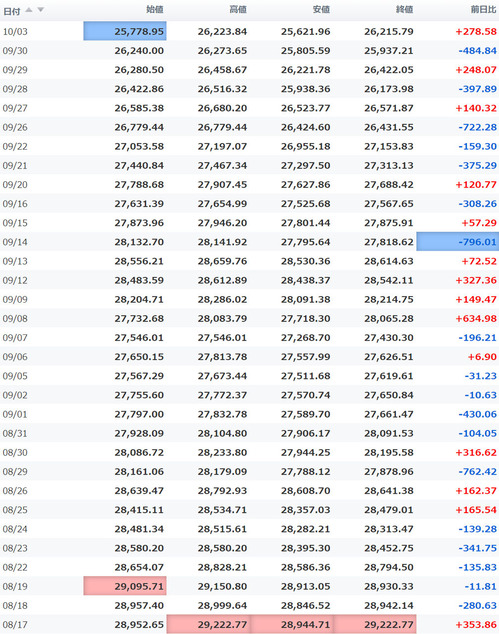Click the +327.36 change value
The width and height of the screenshot is (499, 634).
tap(476, 280)
